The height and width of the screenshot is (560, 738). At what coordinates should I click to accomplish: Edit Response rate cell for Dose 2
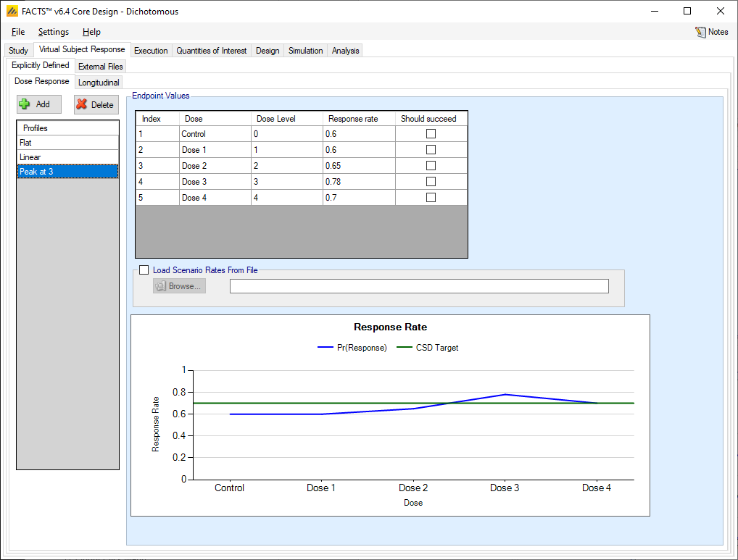(359, 166)
